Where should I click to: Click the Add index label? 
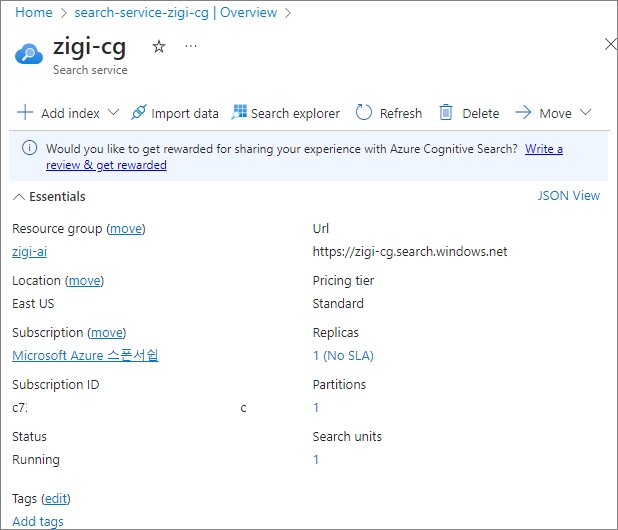tap(71, 113)
